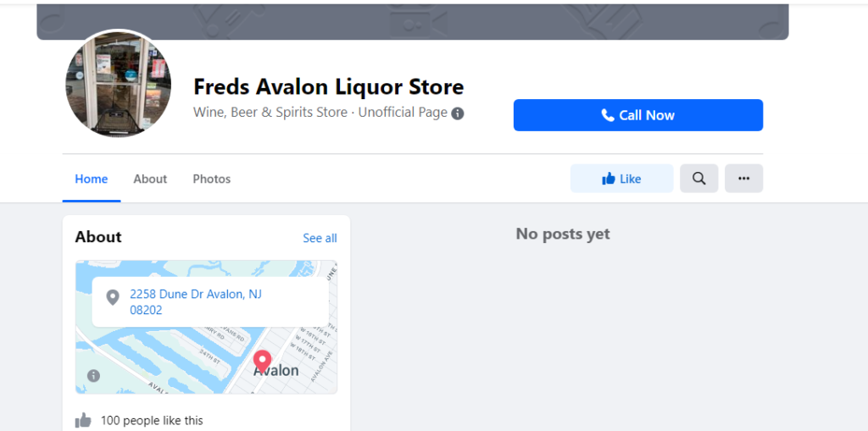The height and width of the screenshot is (431, 868).
Task: Click the Freds Avalon Liquor Store title
Action: tap(329, 86)
